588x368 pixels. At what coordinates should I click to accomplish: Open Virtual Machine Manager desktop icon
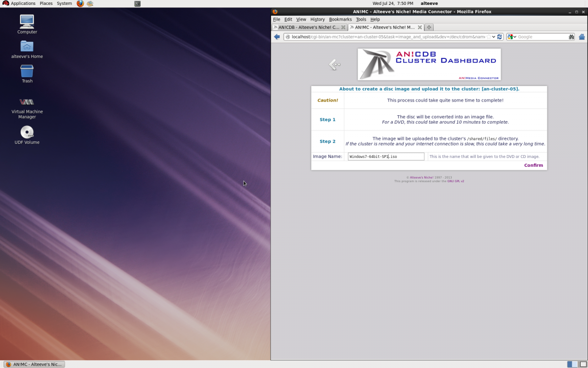(27, 102)
